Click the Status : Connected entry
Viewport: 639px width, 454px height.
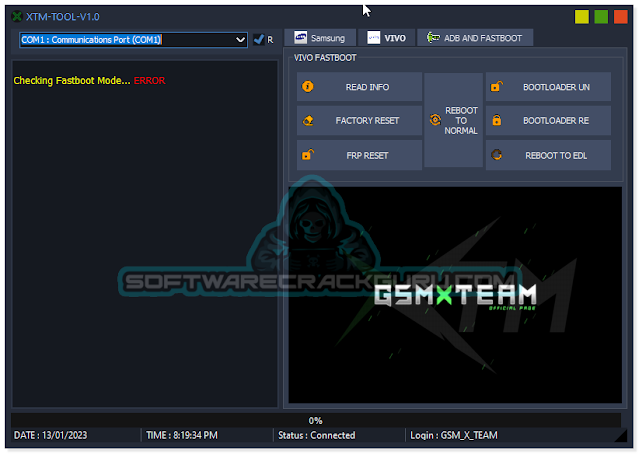[x=317, y=435]
